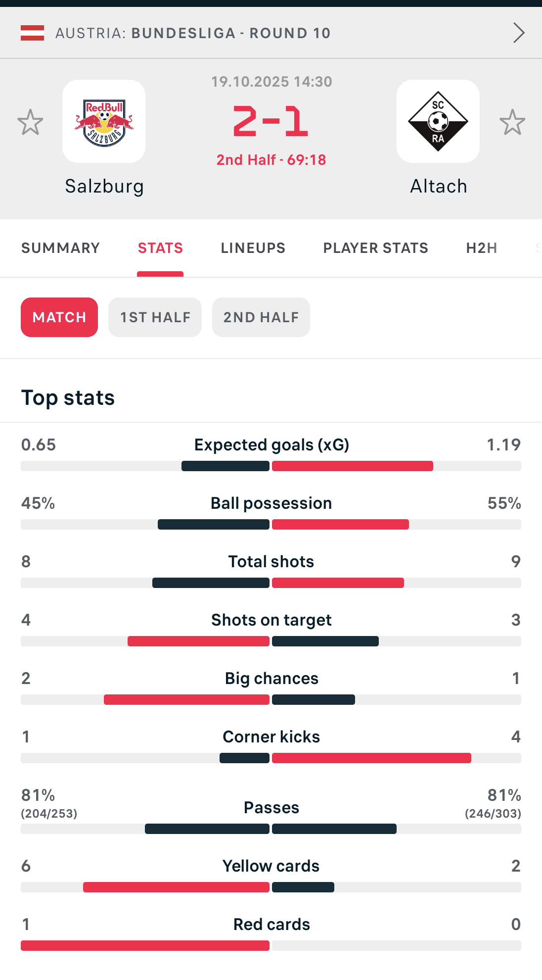Favorite Altach with the star icon
The image size is (542, 980).
tap(512, 122)
